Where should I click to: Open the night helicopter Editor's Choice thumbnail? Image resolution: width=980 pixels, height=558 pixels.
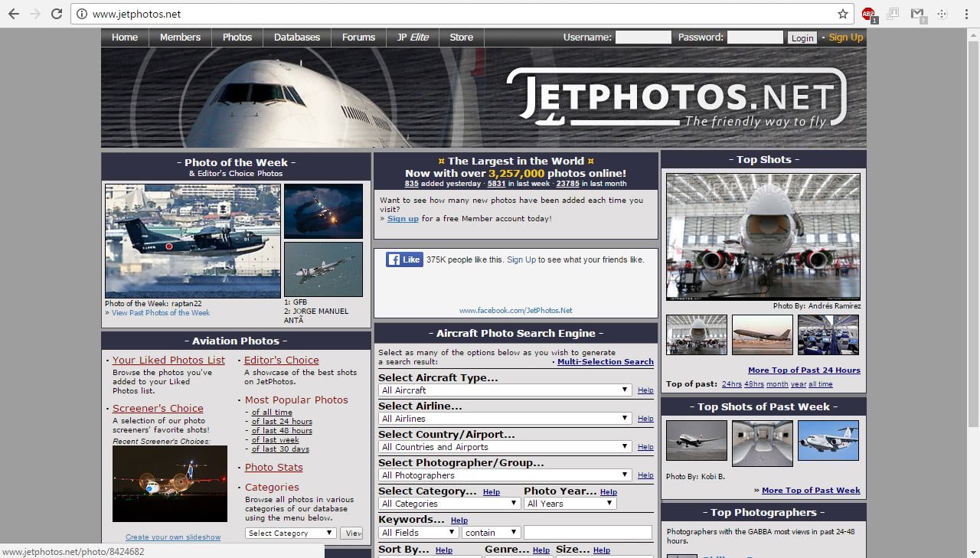point(323,211)
